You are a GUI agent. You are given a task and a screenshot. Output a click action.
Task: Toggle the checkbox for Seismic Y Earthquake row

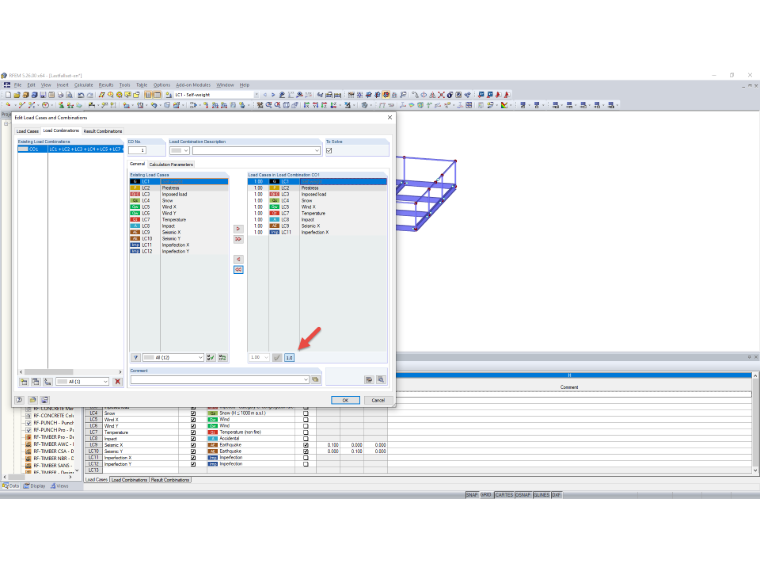[305, 451]
